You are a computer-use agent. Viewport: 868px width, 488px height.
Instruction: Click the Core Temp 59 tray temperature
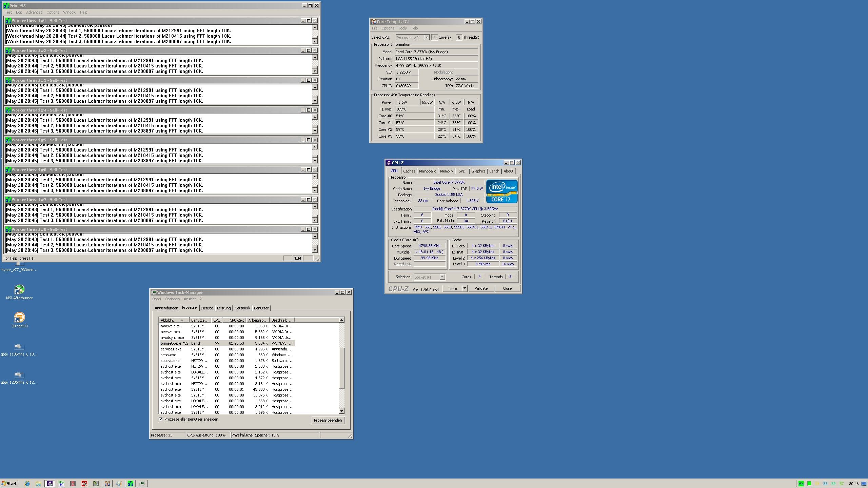coord(833,484)
